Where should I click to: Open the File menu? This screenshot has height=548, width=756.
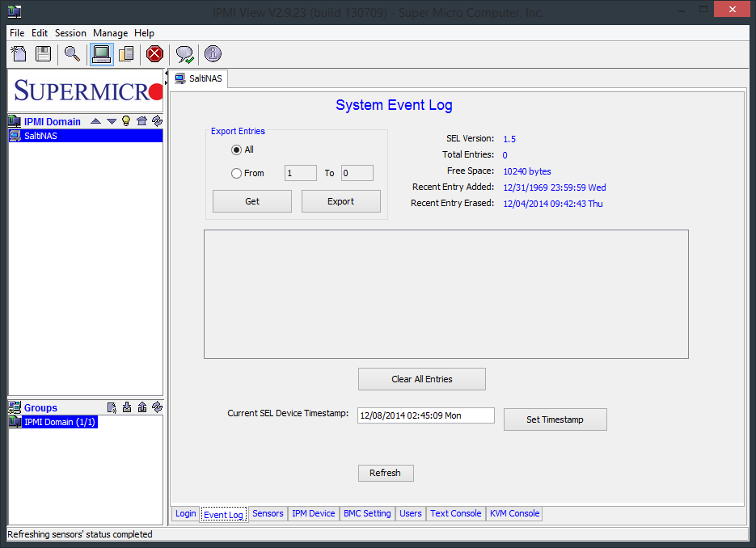click(x=17, y=33)
